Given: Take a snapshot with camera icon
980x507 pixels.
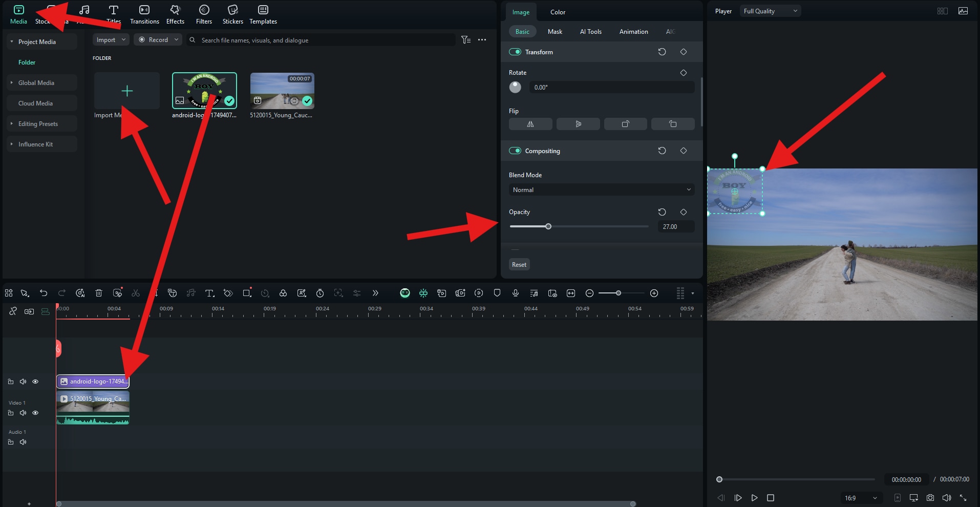Looking at the screenshot, I should pos(930,498).
